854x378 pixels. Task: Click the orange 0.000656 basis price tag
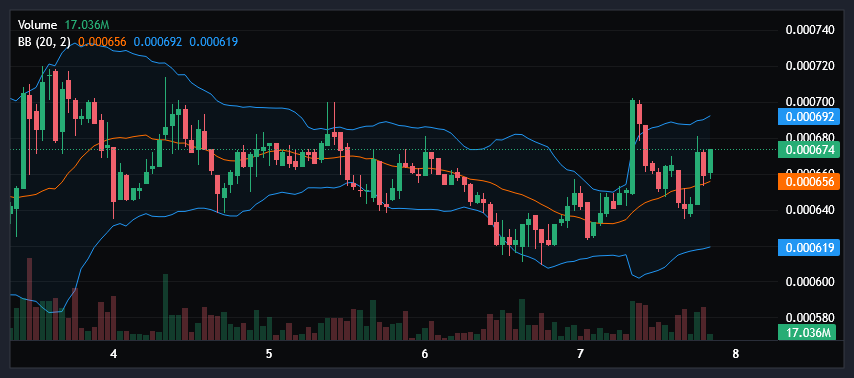[x=809, y=181]
